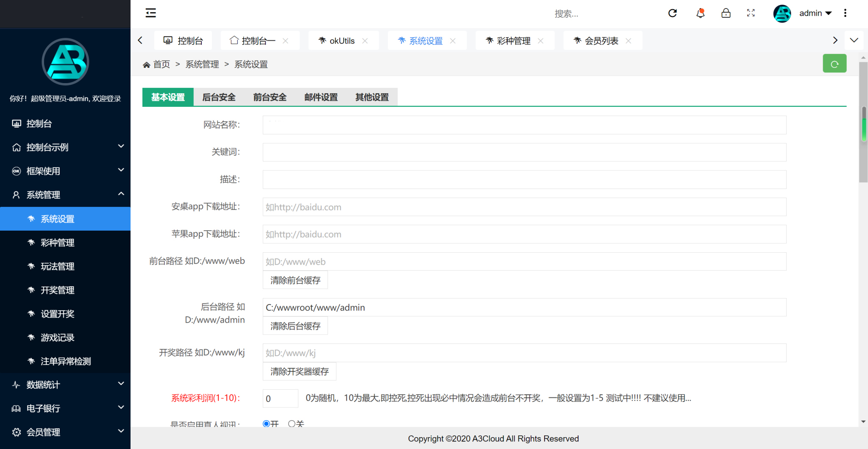Select the 关 radio button
Image resolution: width=868 pixels, height=449 pixels.
coord(292,423)
